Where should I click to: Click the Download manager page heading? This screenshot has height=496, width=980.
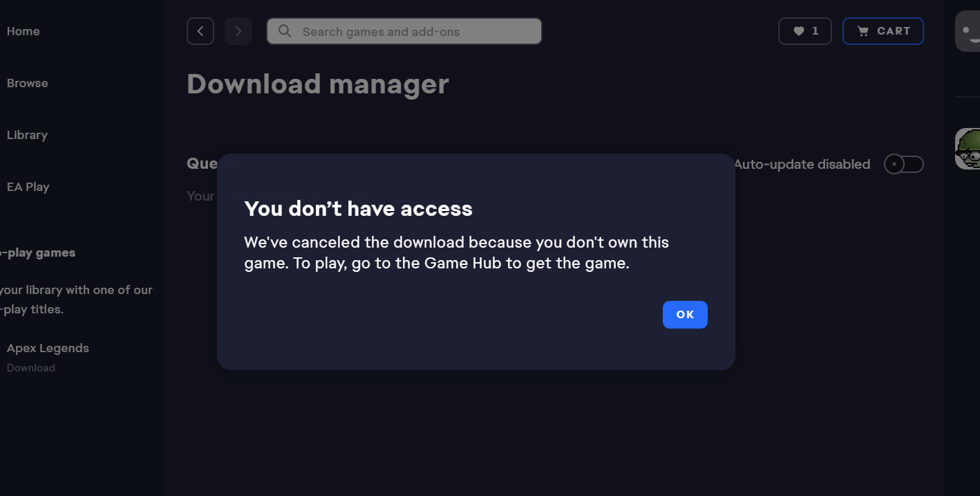pos(318,84)
